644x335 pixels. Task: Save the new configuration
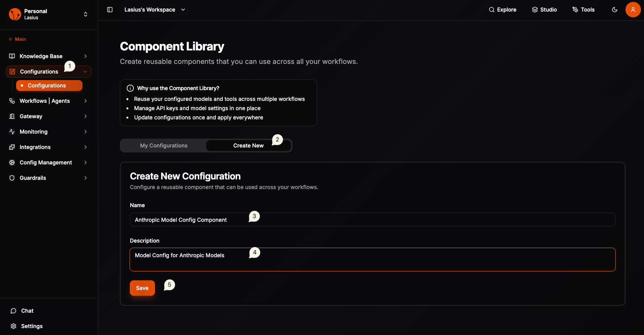(142, 288)
